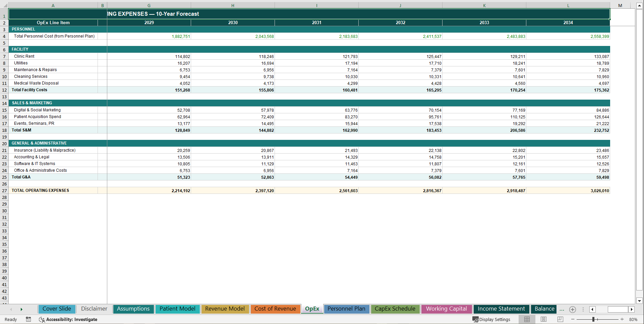Screen dimensions: 644x324
Task: Show Page Break Preview via status bar icon
Action: pyautogui.click(x=560, y=319)
